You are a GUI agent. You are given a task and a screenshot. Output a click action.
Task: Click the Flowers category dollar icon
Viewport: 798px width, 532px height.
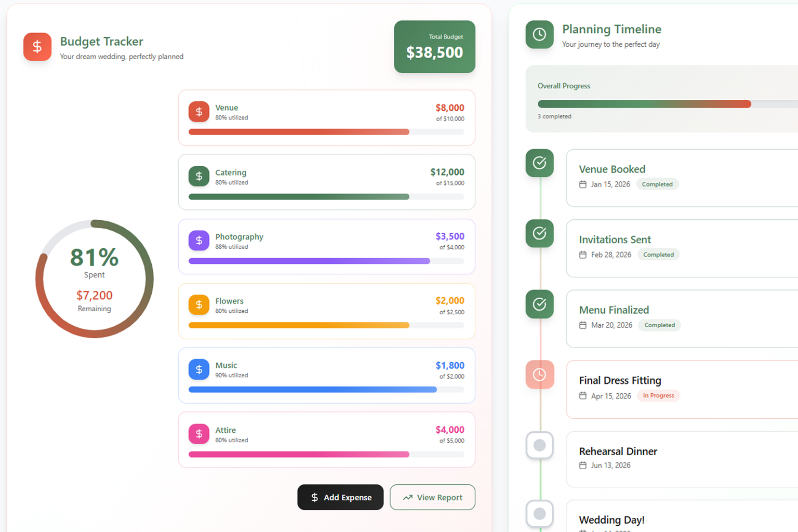198,305
